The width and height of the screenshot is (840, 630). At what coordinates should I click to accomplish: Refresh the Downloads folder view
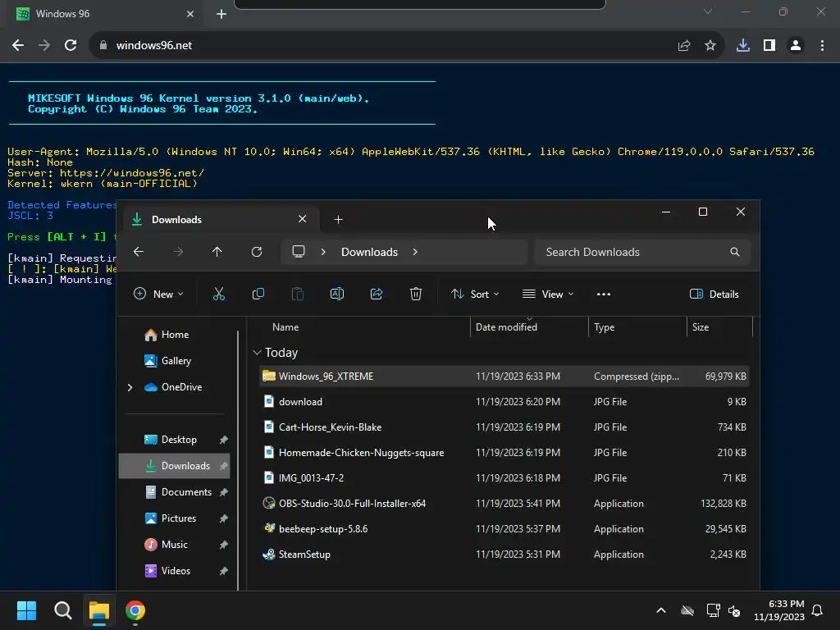click(257, 252)
